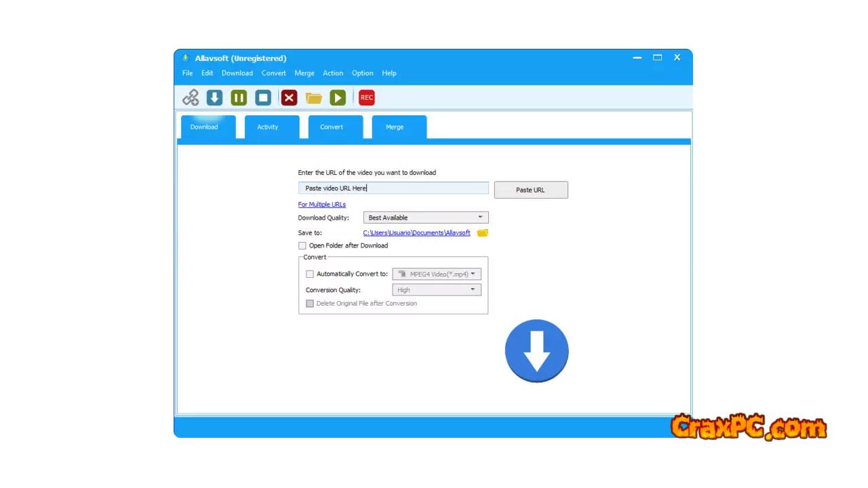The image size is (868, 488).
Task: Pause downloads with the green pause icon
Action: (239, 98)
